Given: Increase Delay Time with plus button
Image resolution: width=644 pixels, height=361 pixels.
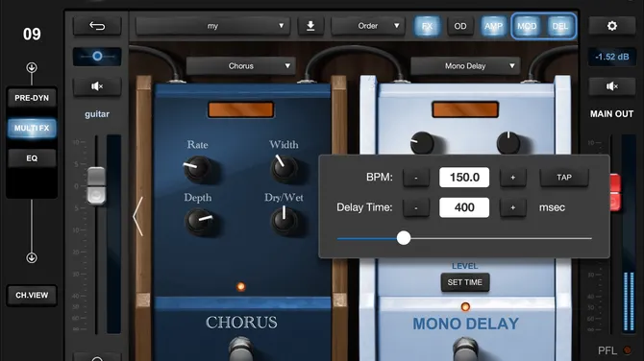Looking at the screenshot, I should (513, 207).
